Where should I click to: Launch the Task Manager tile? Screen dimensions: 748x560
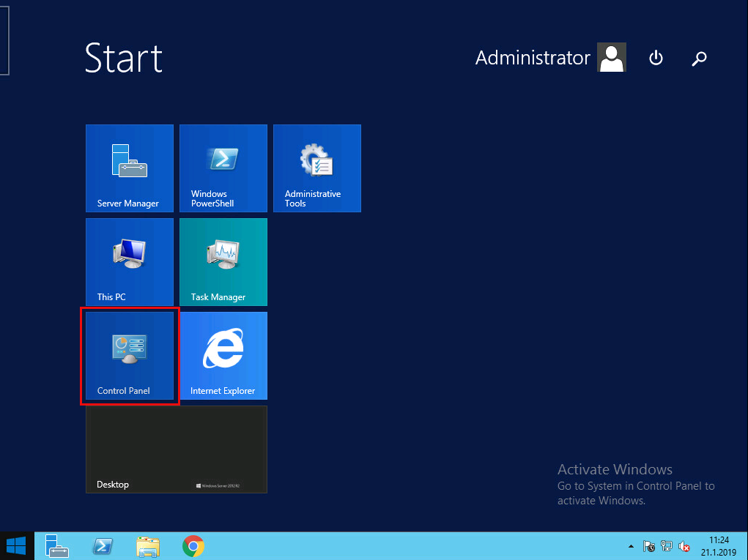pyautogui.click(x=223, y=262)
